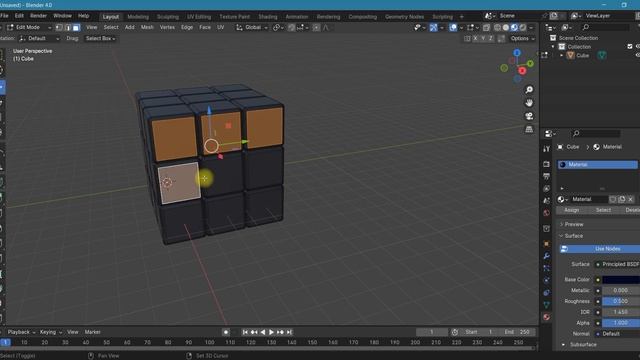The image size is (640, 360).
Task: Click the Assign material button
Action: click(571, 210)
